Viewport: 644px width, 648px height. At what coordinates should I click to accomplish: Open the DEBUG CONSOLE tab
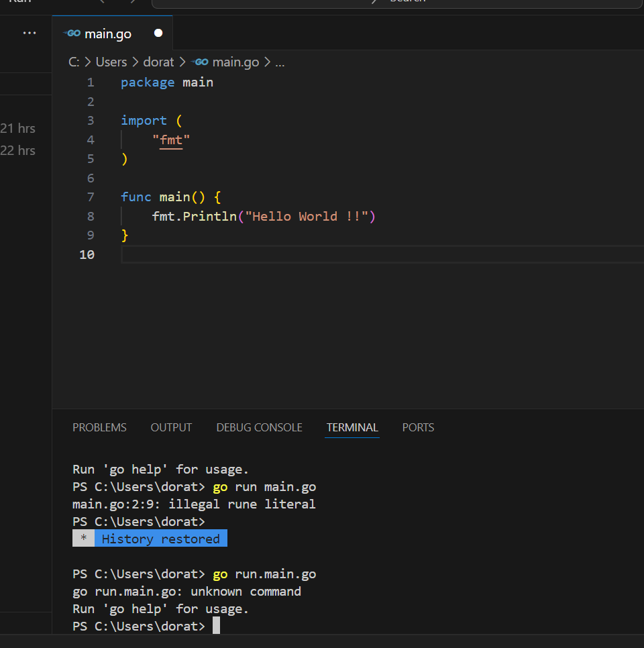259,427
